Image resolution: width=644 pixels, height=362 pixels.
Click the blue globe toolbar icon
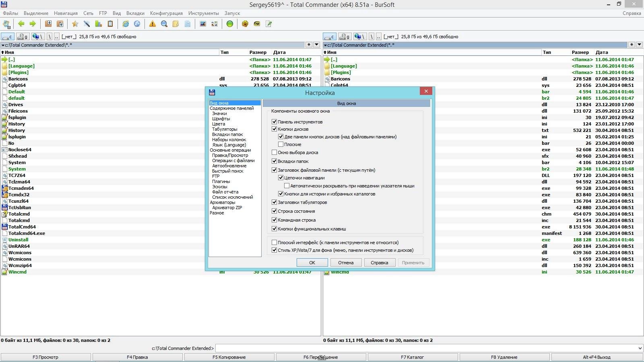pyautogui.click(x=137, y=24)
